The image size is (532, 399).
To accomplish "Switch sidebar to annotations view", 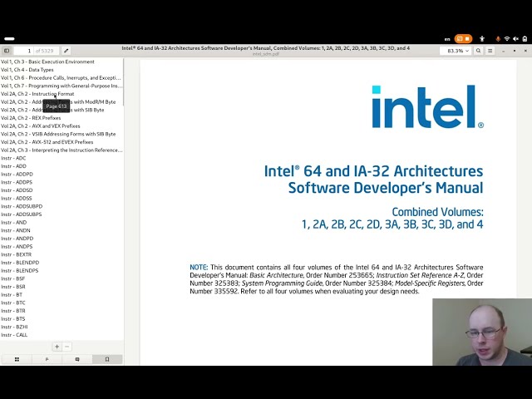I will [x=77, y=359].
